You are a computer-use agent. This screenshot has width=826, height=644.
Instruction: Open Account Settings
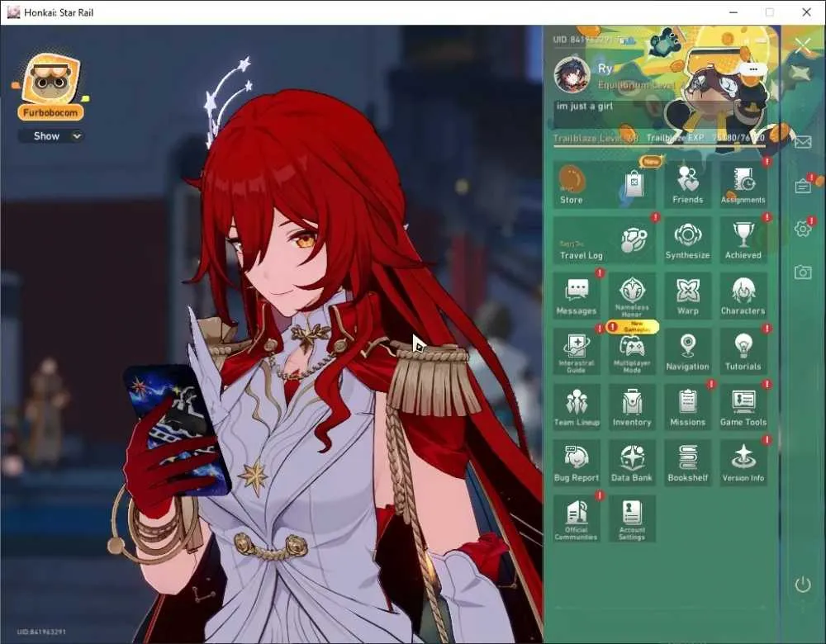coord(632,519)
